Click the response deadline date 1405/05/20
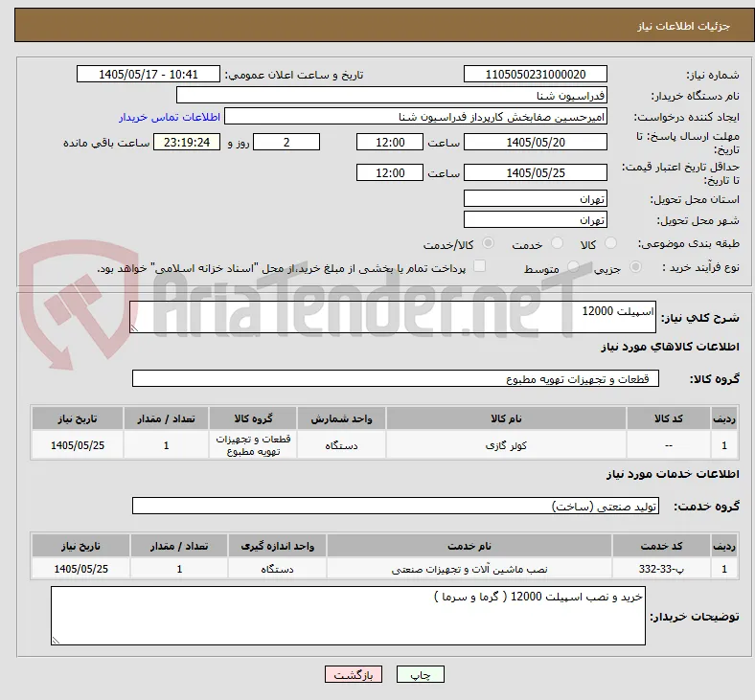This screenshot has width=755, height=700. tap(535, 142)
